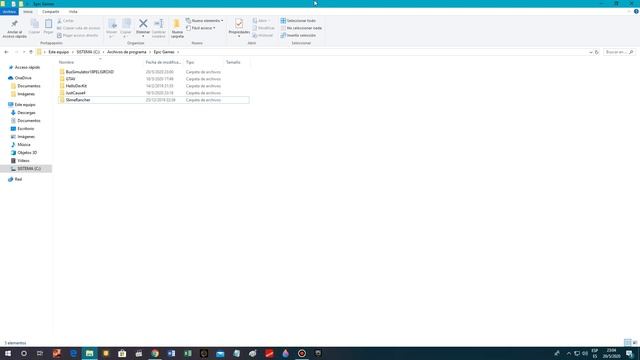Screen dimensions: 640x360
Task: Open the address bar history dropdown
Action: (591, 52)
